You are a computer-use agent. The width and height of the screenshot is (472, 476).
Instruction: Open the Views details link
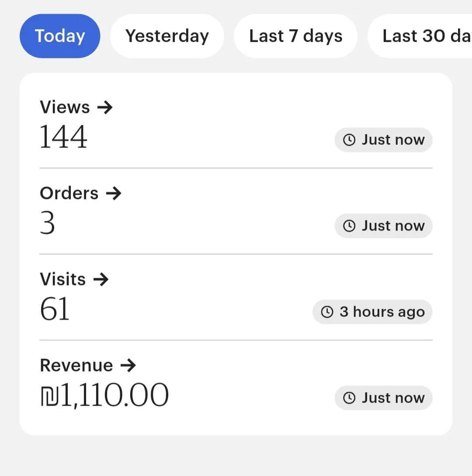[x=65, y=107]
